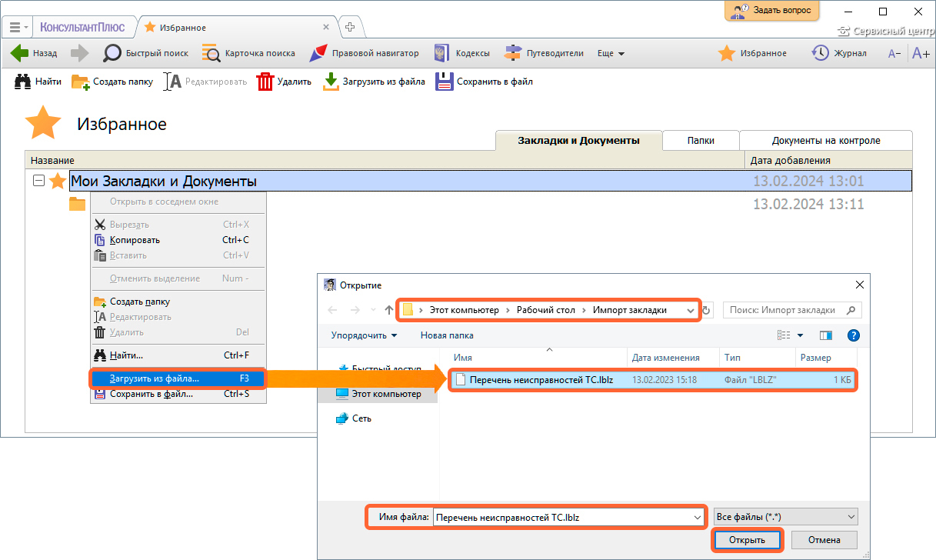Image resolution: width=936 pixels, height=560 pixels.
Task: Click the gray forward arrow
Action: tap(80, 53)
